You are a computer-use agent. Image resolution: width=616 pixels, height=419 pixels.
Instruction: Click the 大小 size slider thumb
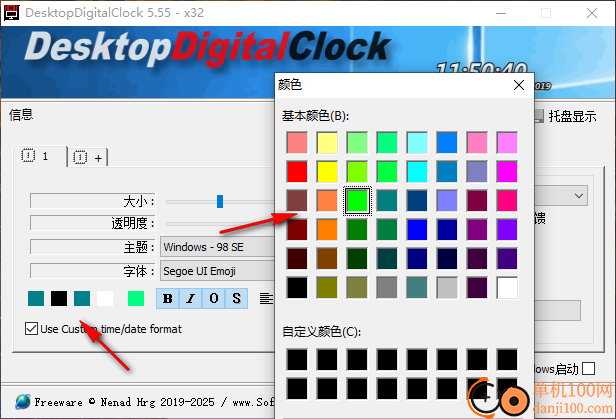point(220,201)
